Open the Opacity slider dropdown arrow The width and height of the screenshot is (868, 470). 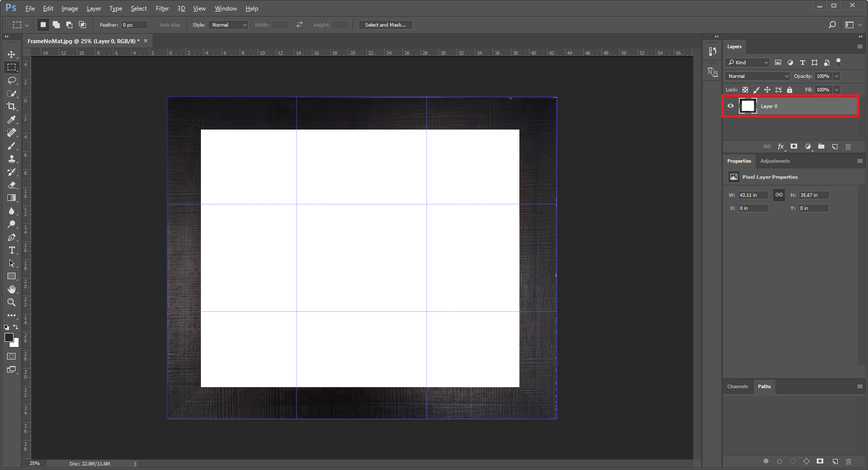836,76
